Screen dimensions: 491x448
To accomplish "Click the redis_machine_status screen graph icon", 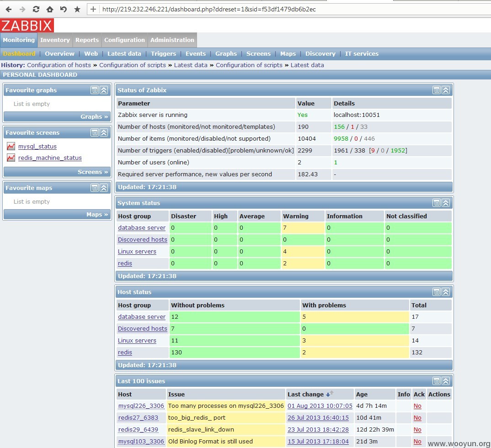I will pyautogui.click(x=11, y=158).
